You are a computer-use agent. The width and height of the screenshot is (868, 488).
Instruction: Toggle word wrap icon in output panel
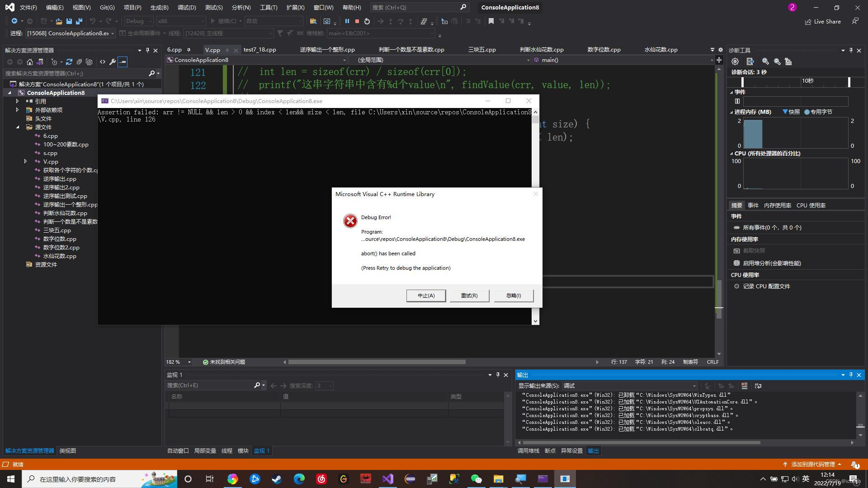click(758, 386)
